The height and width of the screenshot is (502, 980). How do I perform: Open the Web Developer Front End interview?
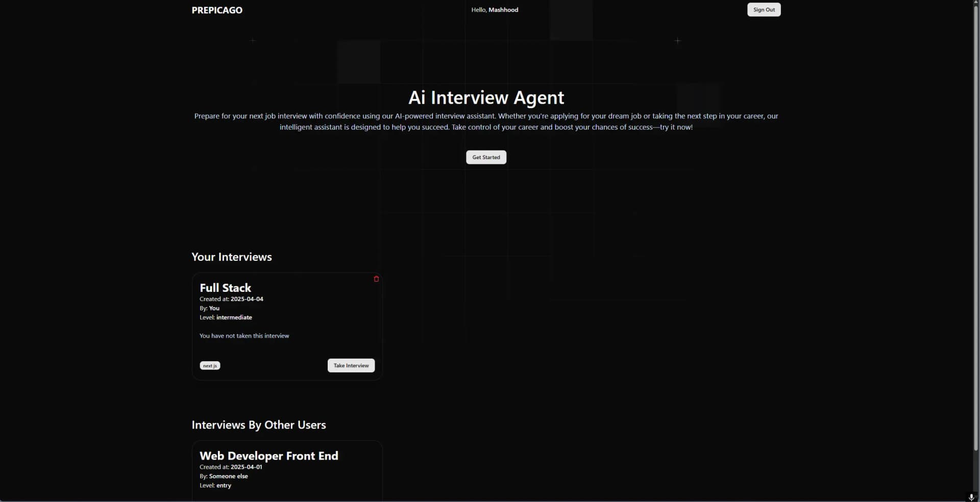(x=269, y=456)
